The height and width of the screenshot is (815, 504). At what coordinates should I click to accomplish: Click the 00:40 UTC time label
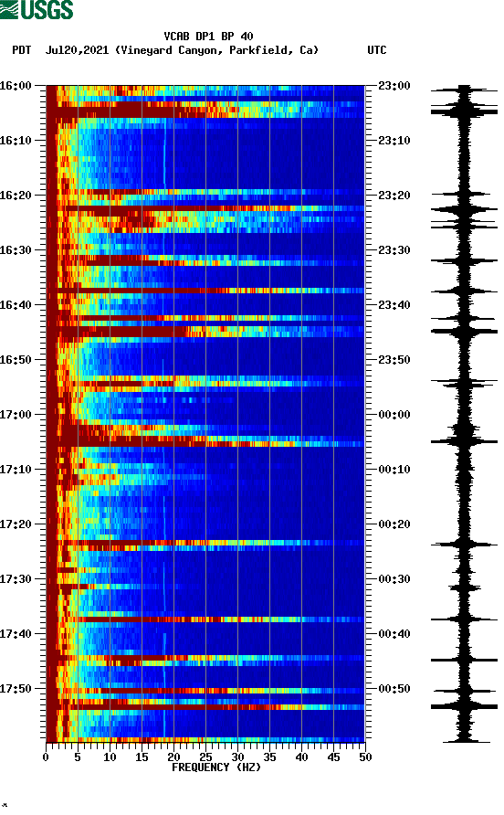pos(394,634)
